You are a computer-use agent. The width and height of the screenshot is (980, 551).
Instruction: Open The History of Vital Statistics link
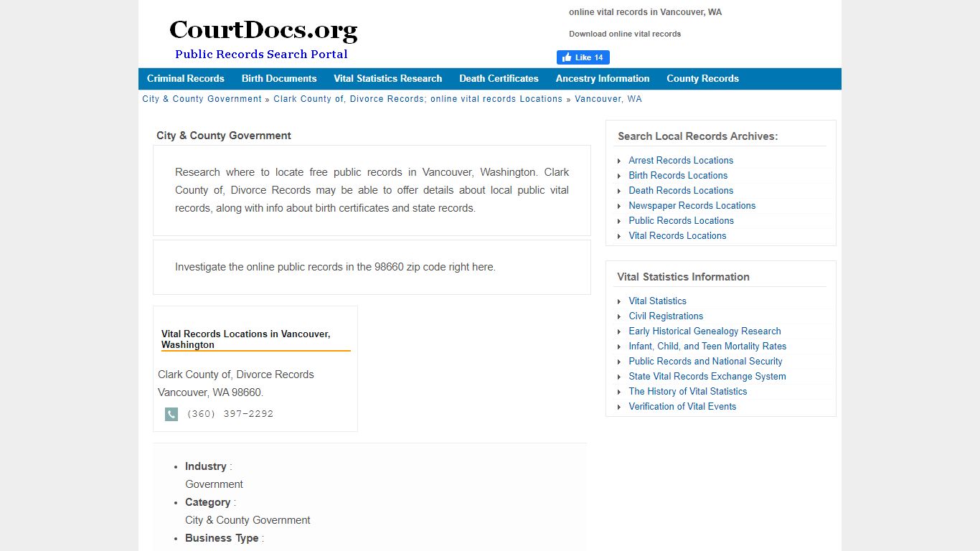point(688,392)
